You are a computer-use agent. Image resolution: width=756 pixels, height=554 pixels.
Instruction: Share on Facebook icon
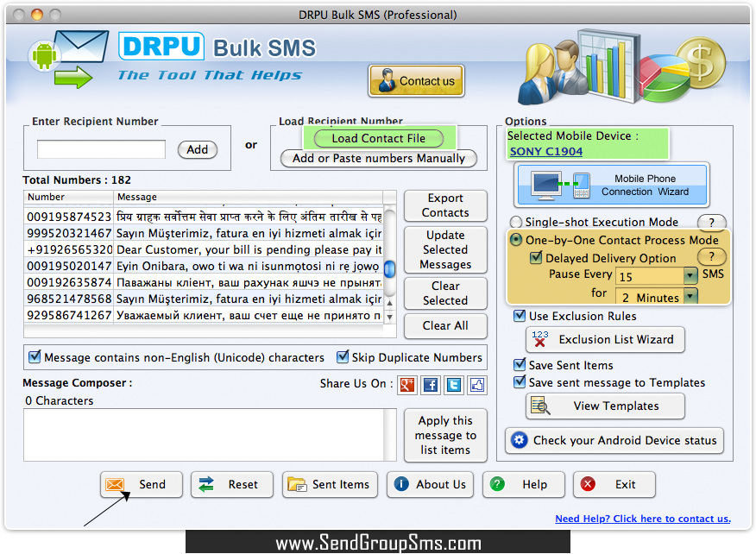[431, 384]
